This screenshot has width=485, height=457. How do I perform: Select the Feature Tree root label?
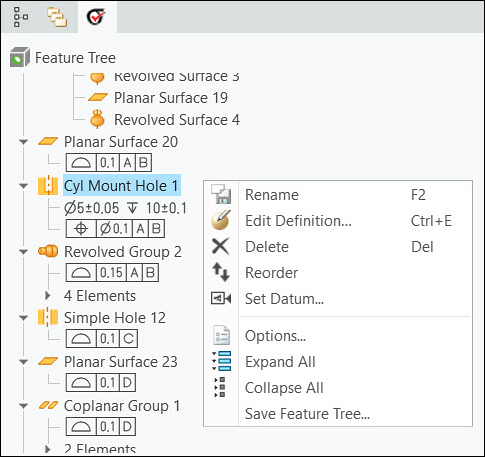pyautogui.click(x=75, y=58)
